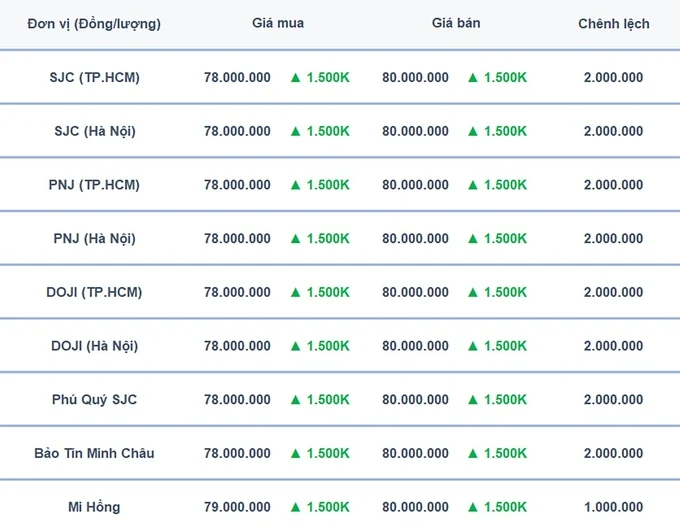The image size is (680, 528).
Task: Select the 'PNJ (Hà Nội)' row label
Action: pyautogui.click(x=95, y=239)
